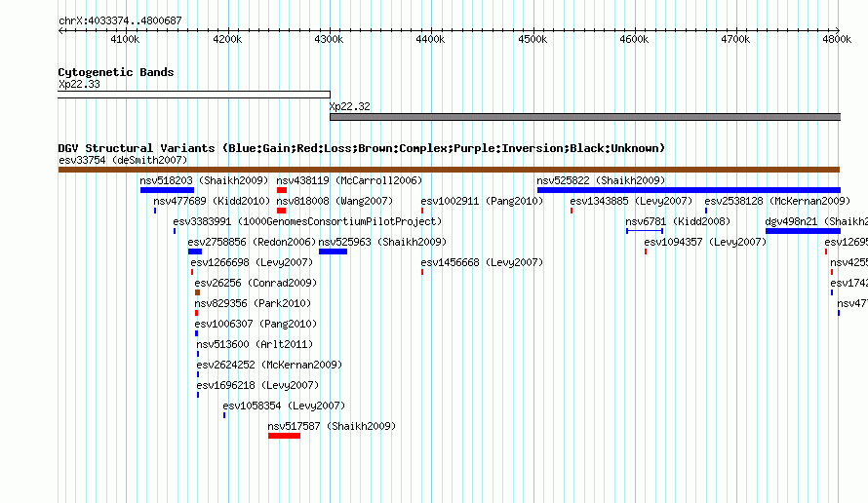Click the nsv6781 thin blue span glyph
868x503 pixels.
point(645,231)
